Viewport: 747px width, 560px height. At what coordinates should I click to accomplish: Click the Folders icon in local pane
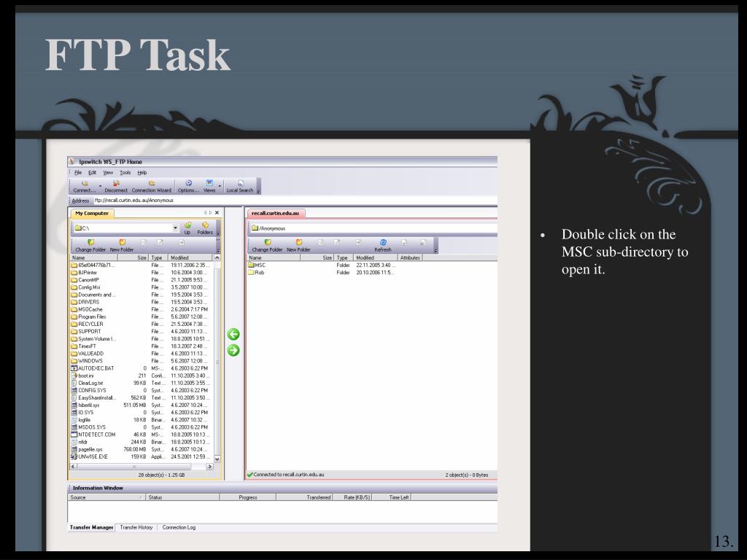coord(205,228)
